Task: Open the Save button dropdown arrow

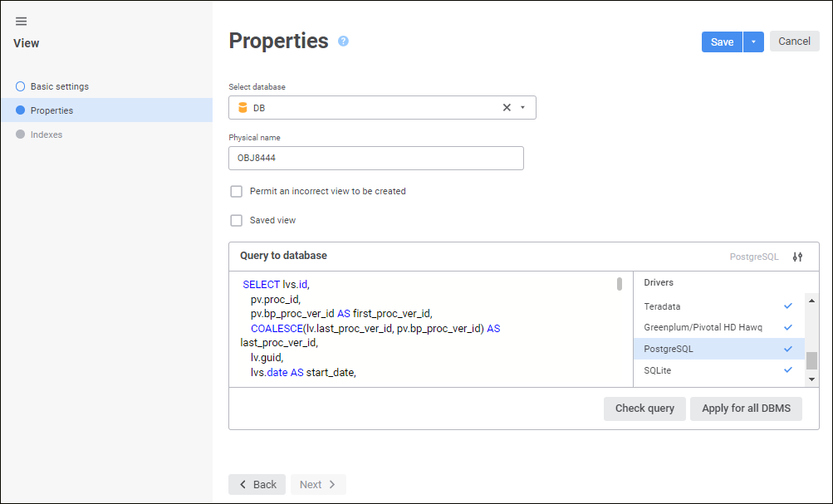Action: coord(753,42)
